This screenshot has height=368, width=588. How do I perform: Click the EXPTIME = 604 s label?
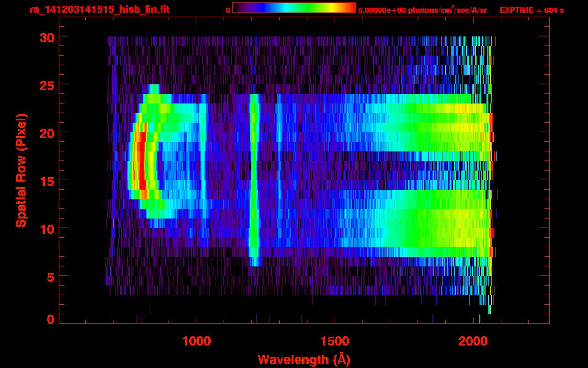coord(531,10)
